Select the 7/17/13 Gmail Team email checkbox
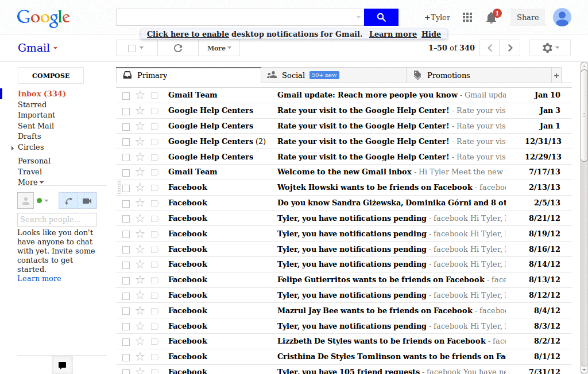 [x=126, y=173]
